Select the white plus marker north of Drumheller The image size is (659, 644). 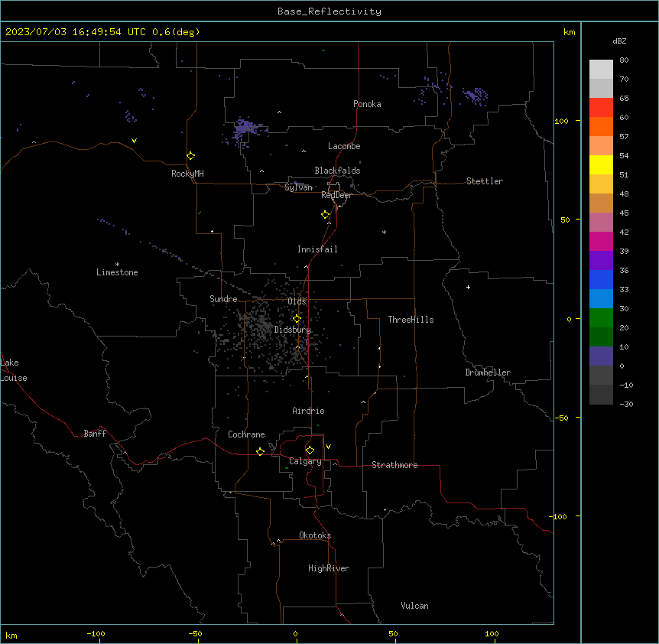click(468, 287)
